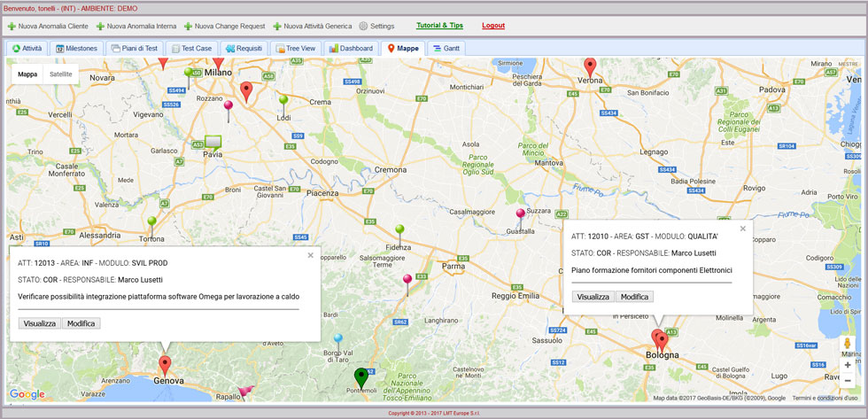868x419 pixels.
Task: Click the Mantova city label
Action: click(549, 164)
